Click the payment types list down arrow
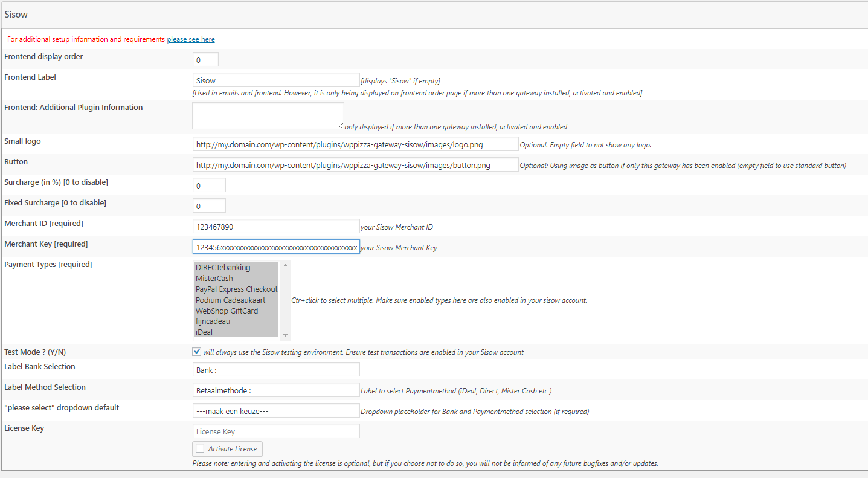Image resolution: width=868 pixels, height=478 pixels. point(285,336)
